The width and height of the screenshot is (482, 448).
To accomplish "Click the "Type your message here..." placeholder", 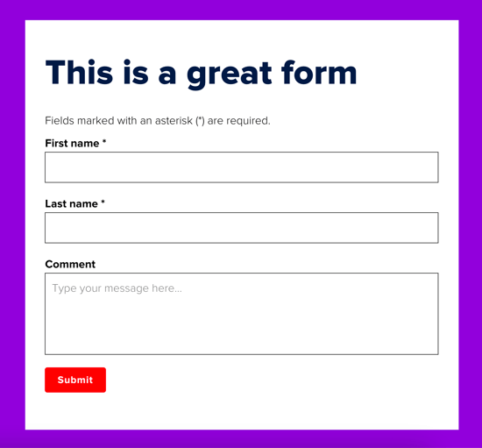I will click(117, 288).
